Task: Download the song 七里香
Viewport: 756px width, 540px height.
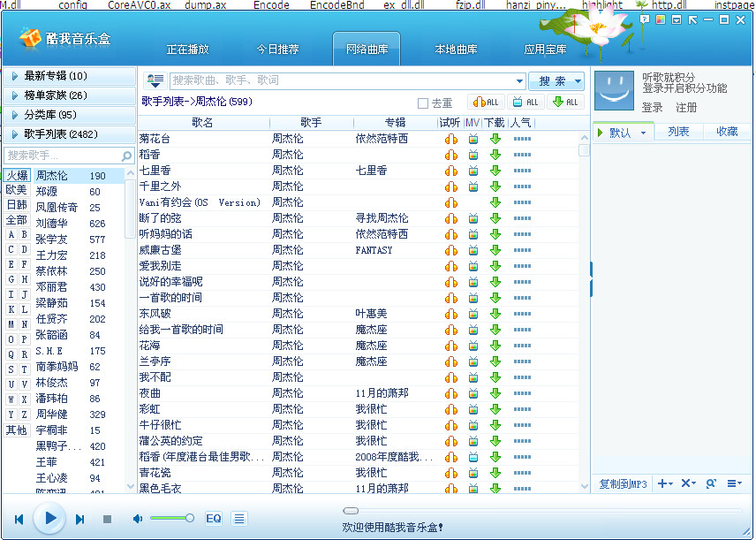Action: (x=495, y=171)
